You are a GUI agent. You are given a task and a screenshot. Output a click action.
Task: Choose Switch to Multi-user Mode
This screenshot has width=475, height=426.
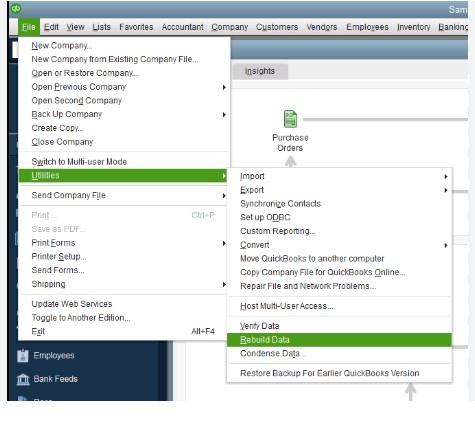coord(124,162)
